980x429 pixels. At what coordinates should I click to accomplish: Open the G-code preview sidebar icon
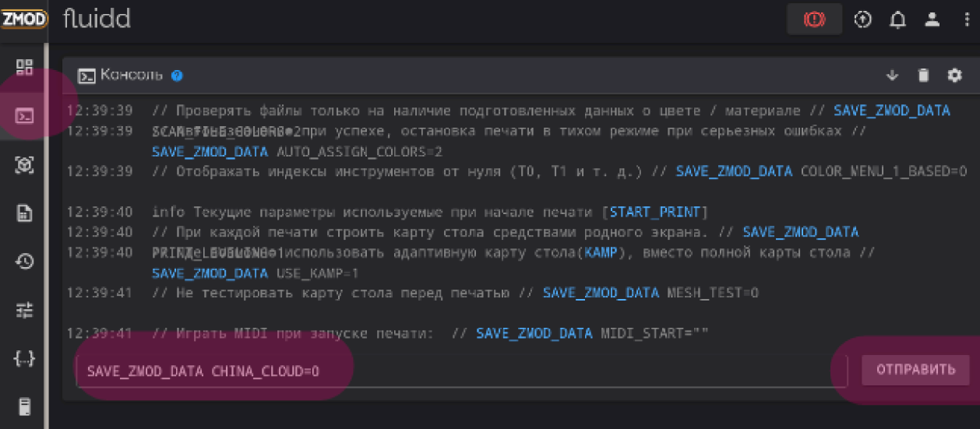pos(24,165)
